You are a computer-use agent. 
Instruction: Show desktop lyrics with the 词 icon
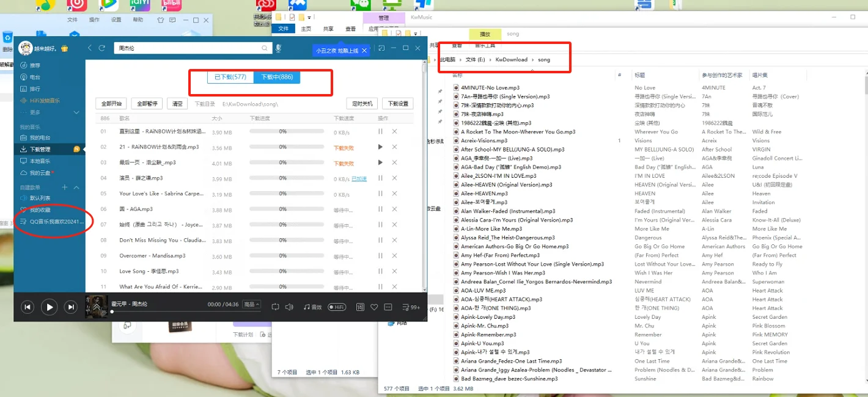[360, 307]
